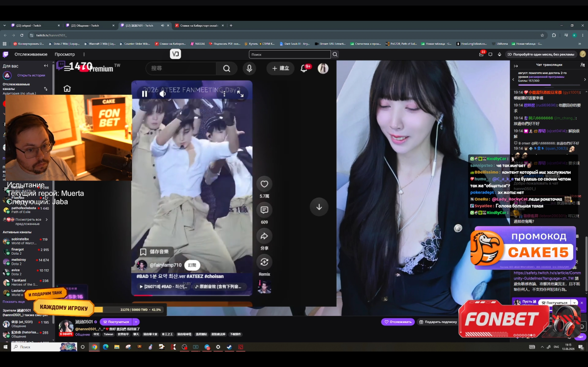Go to next channel goal in chat

(585, 79)
